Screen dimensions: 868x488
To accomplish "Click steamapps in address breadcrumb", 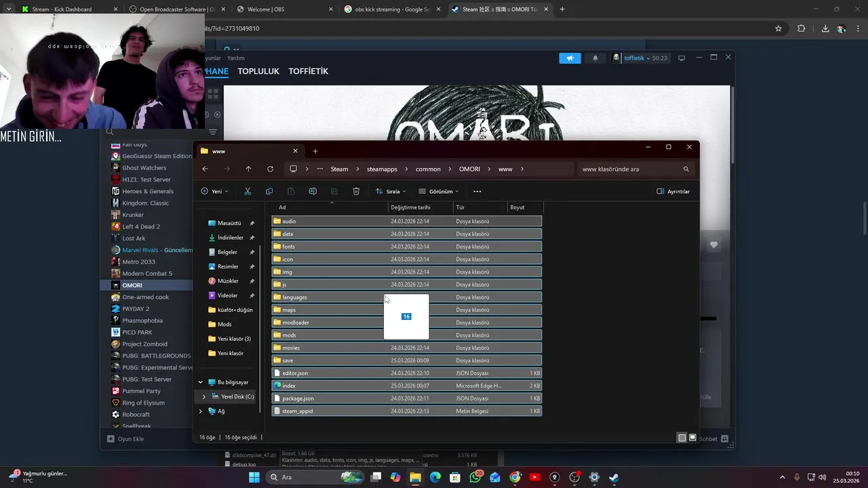I will [382, 169].
